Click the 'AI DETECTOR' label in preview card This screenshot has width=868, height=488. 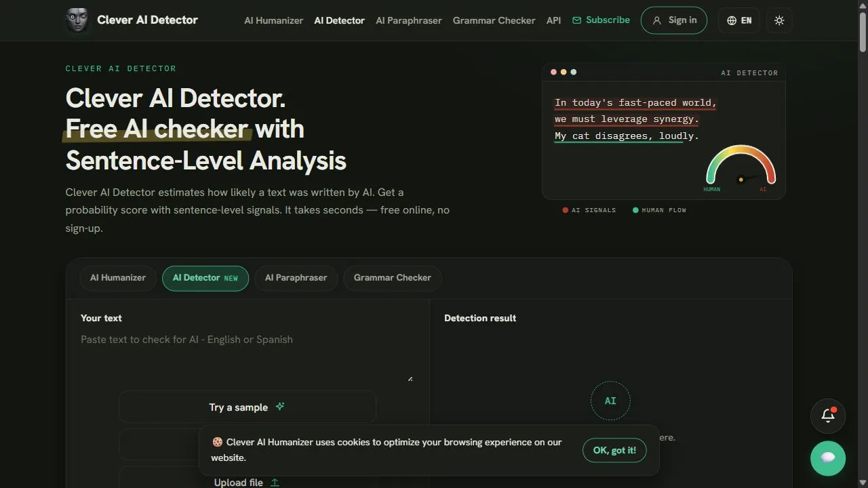point(749,73)
